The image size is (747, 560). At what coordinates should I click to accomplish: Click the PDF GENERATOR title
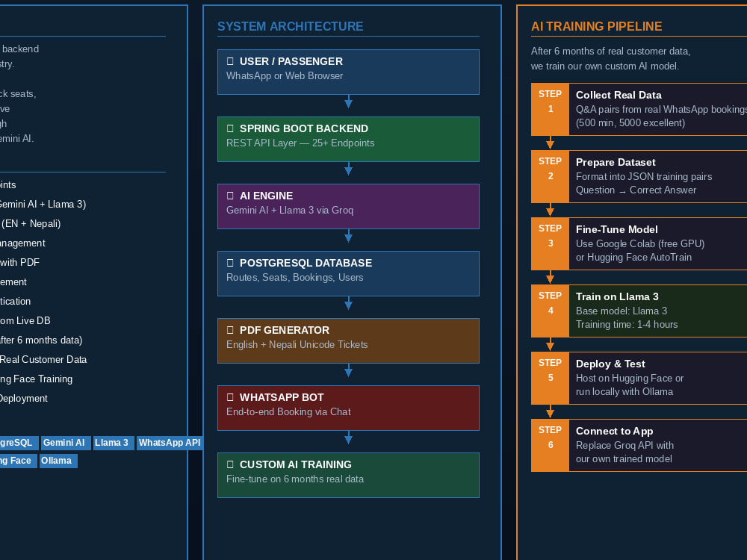(x=285, y=330)
